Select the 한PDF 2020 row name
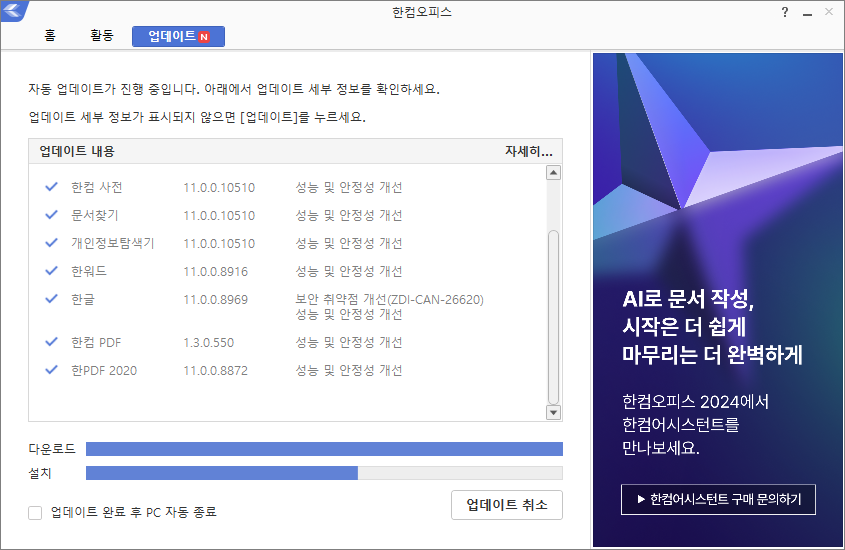Image resolution: width=845 pixels, height=550 pixels. (x=104, y=371)
